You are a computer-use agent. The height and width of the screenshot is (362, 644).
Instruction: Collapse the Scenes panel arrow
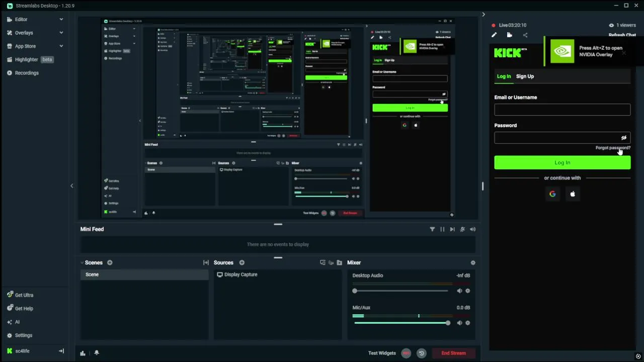(82, 262)
